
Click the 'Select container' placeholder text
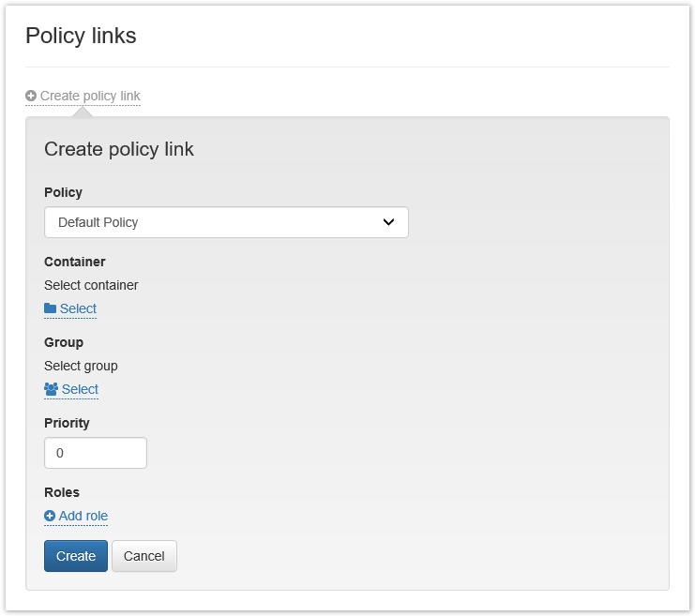91,285
